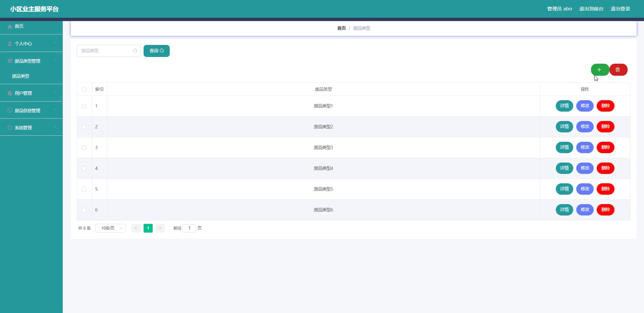Click 详情 for 废品类型2
The image size is (644, 313).
[x=565, y=127]
